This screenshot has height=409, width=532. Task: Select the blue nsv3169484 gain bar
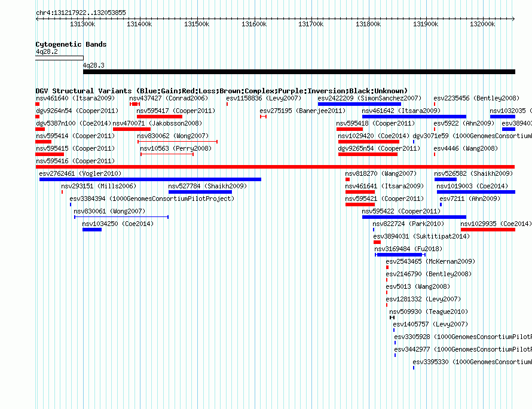point(399,255)
